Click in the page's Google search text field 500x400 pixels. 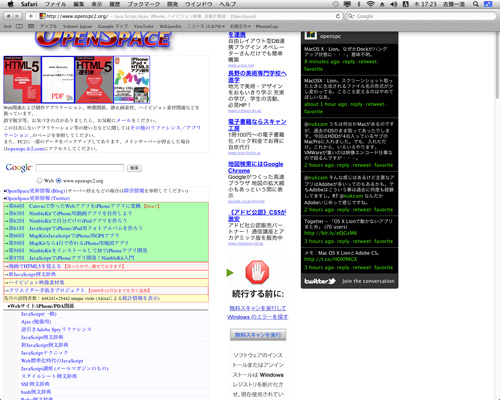click(80, 168)
